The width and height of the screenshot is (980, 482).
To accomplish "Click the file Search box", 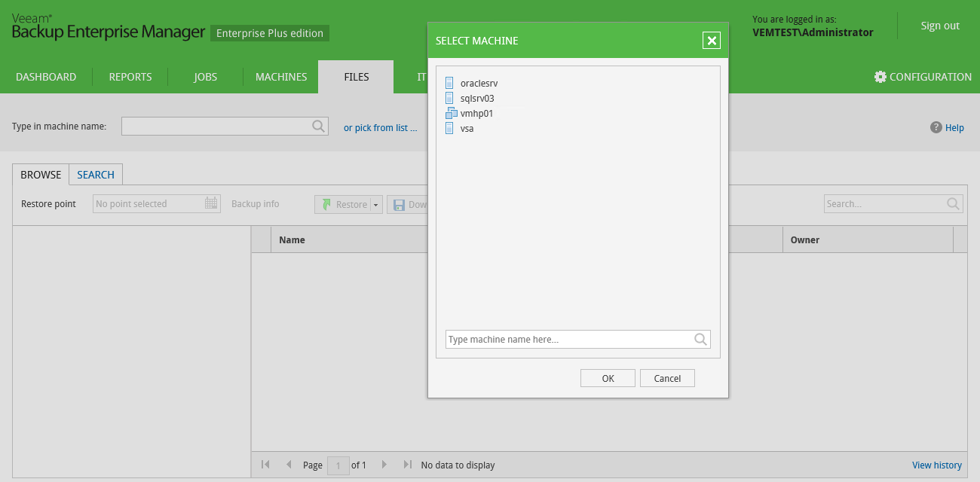I will coord(893,203).
